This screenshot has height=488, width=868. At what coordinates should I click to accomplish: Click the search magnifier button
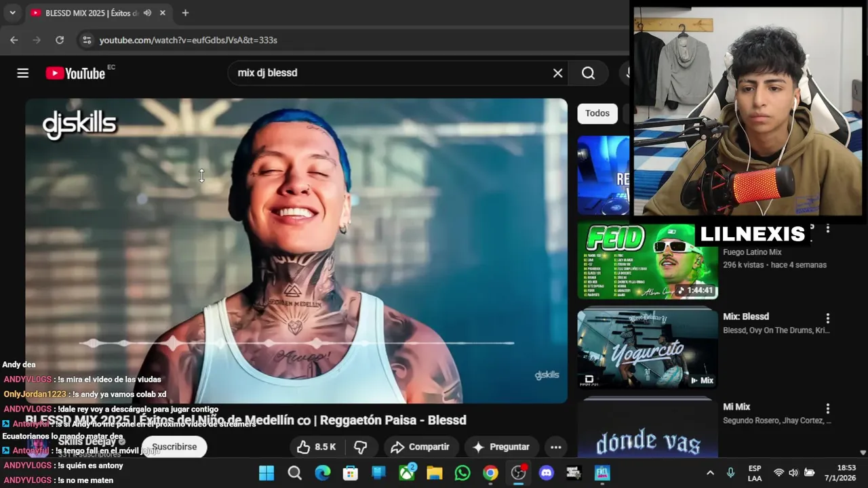point(588,73)
